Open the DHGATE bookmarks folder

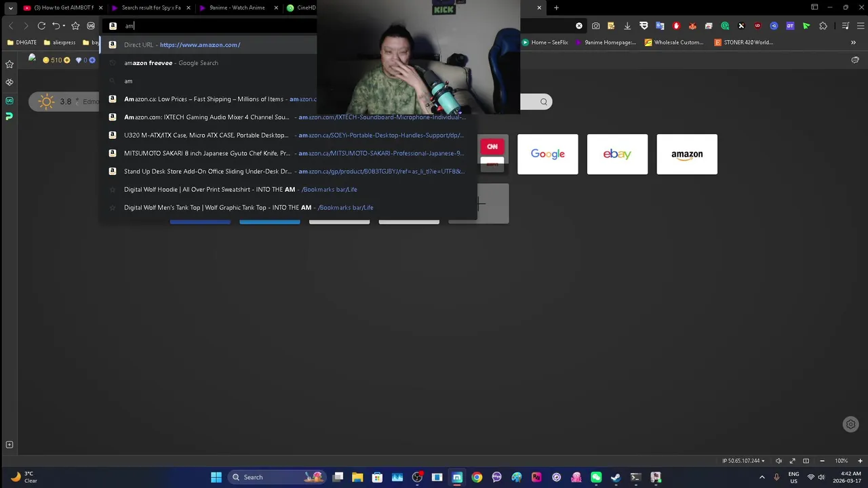click(x=22, y=42)
